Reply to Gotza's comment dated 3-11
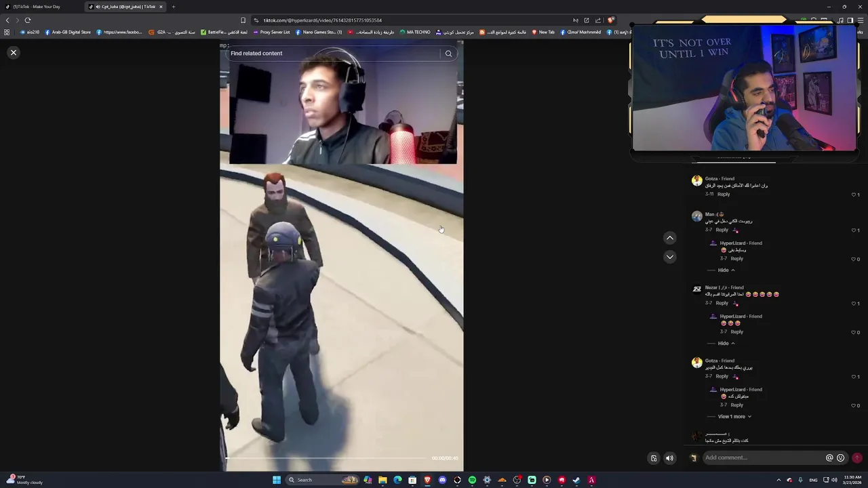This screenshot has width=868, height=488. (x=724, y=195)
